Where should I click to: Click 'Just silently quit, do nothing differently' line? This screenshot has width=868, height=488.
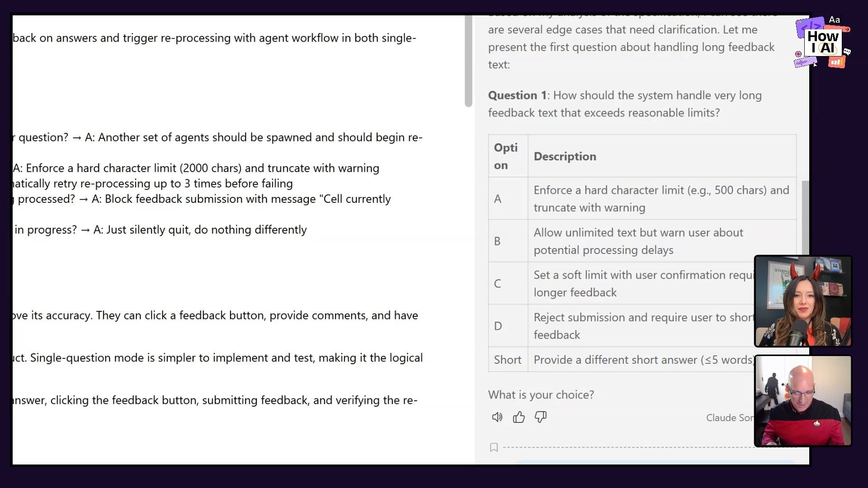pos(160,230)
